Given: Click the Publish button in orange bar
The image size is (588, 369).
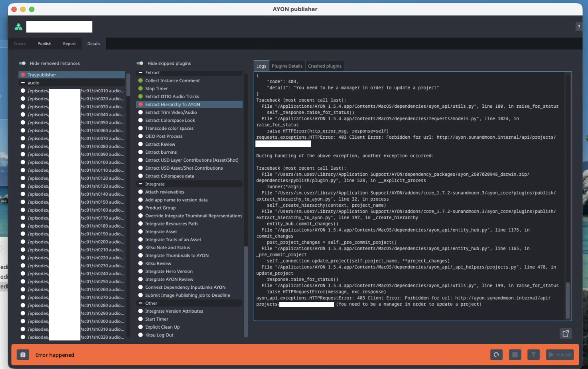Looking at the screenshot, I should pyautogui.click(x=560, y=355).
